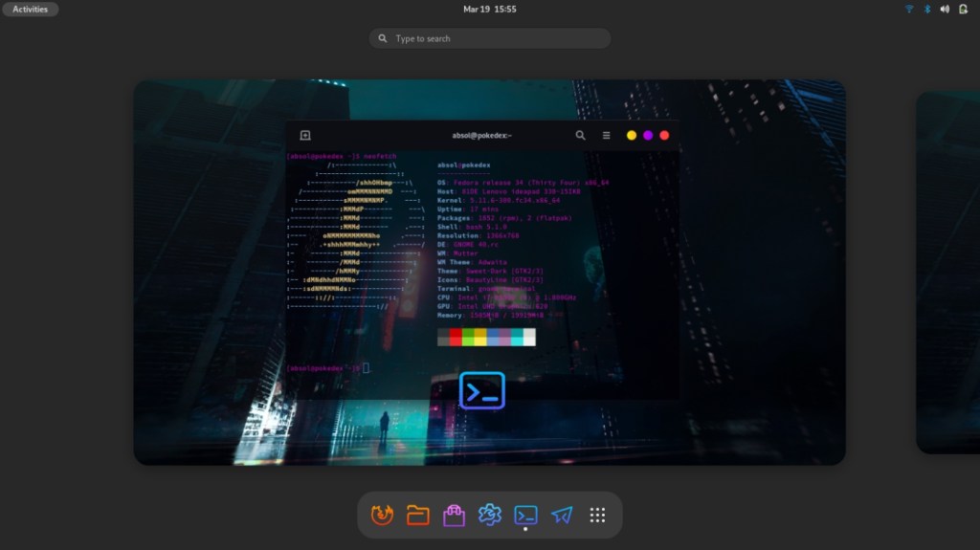Click the Wi-Fi status icon in top bar
980x550 pixels.
pyautogui.click(x=909, y=10)
